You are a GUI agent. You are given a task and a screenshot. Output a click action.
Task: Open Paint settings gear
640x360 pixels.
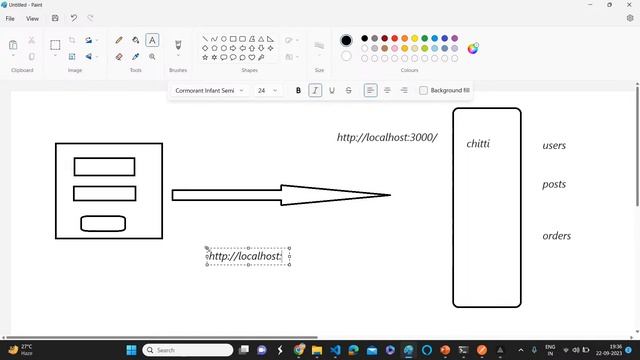[630, 18]
